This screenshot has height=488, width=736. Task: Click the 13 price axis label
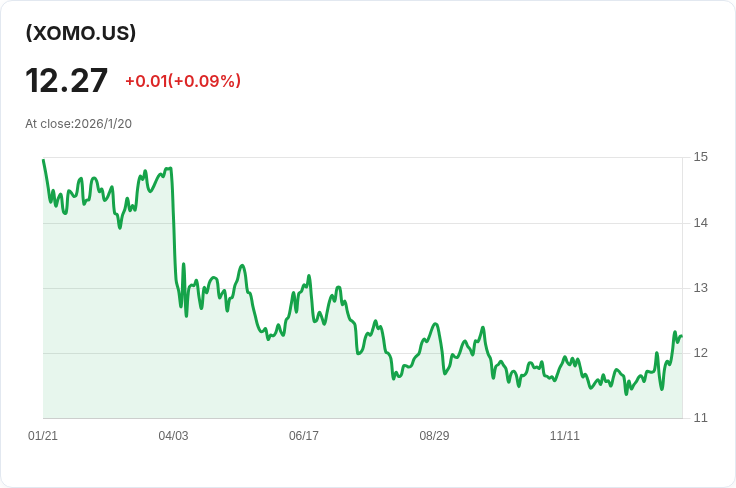click(700, 288)
